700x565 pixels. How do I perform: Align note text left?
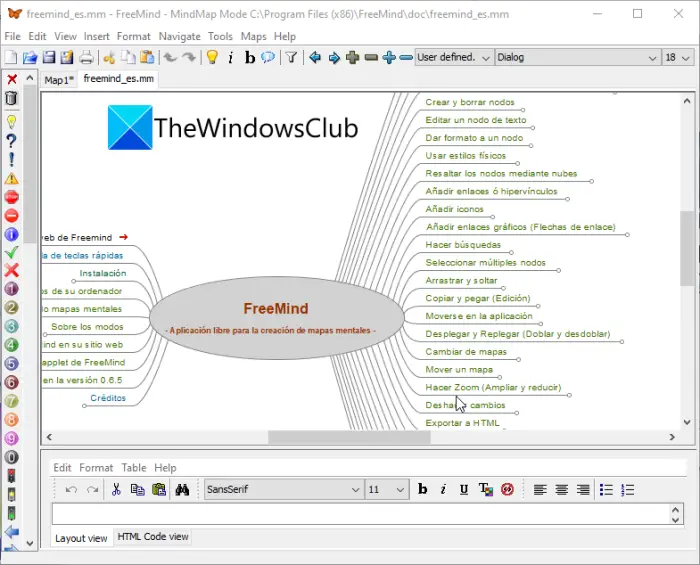[540, 490]
